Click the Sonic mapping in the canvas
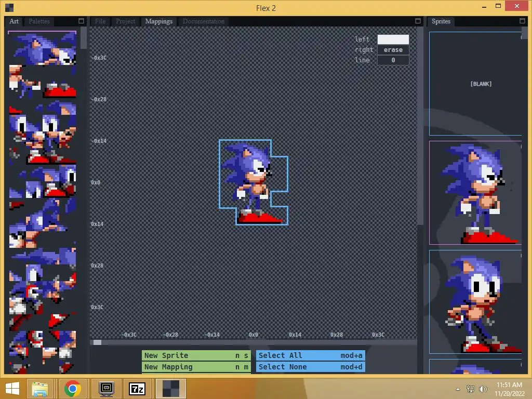This screenshot has width=532, height=399. click(254, 182)
